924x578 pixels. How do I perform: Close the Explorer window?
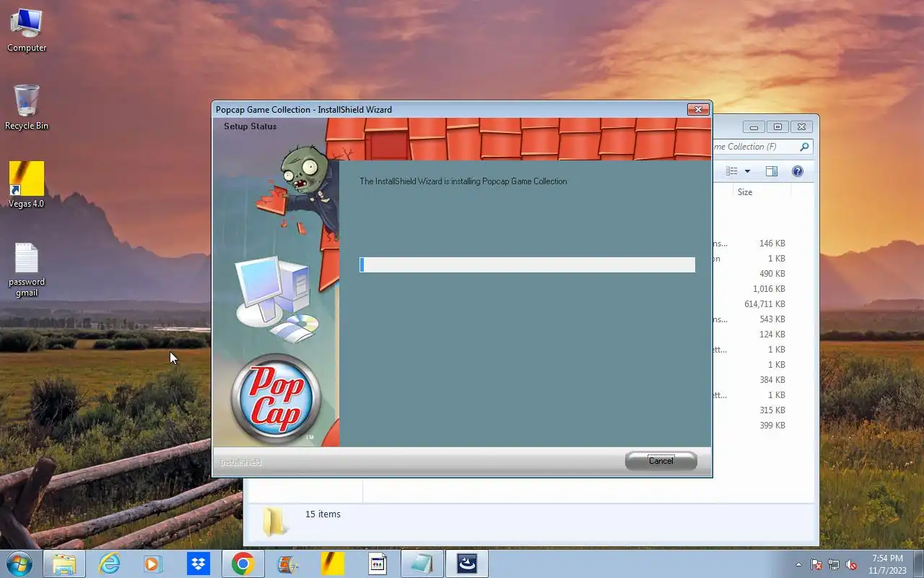pyautogui.click(x=801, y=127)
